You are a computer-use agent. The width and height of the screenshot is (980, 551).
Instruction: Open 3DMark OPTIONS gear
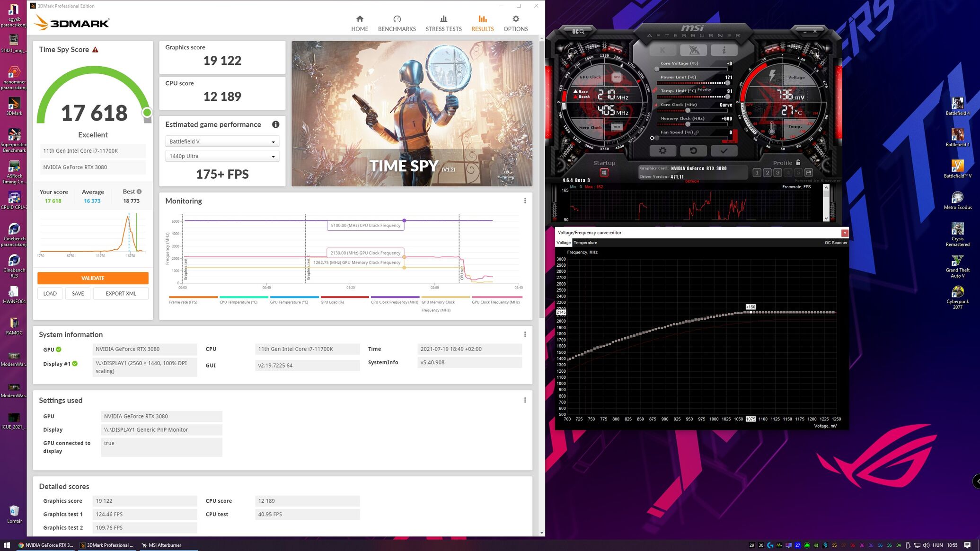point(515,23)
